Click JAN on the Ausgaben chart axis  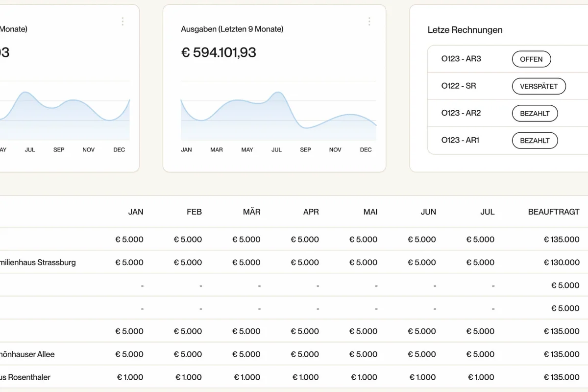pyautogui.click(x=186, y=150)
